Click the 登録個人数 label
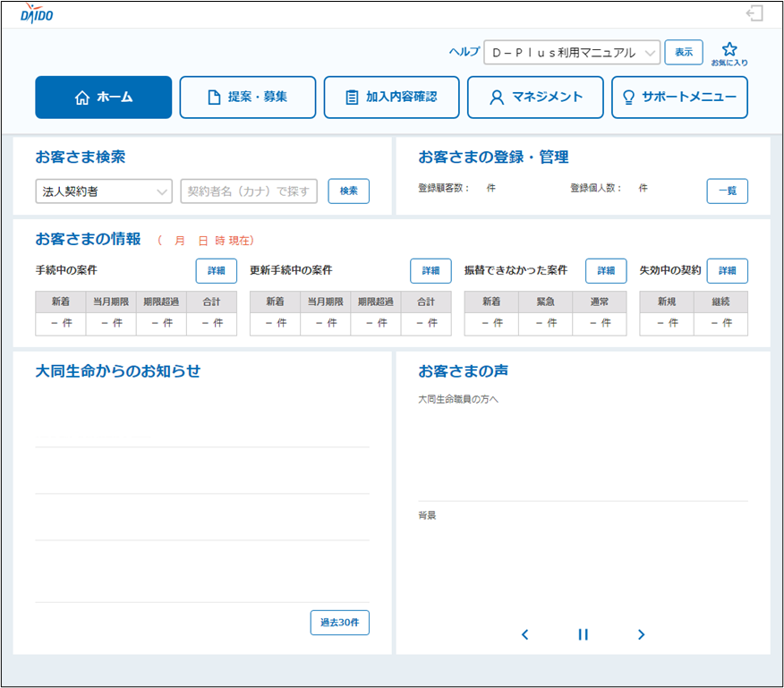Viewport: 784px width, 688px height. click(596, 188)
